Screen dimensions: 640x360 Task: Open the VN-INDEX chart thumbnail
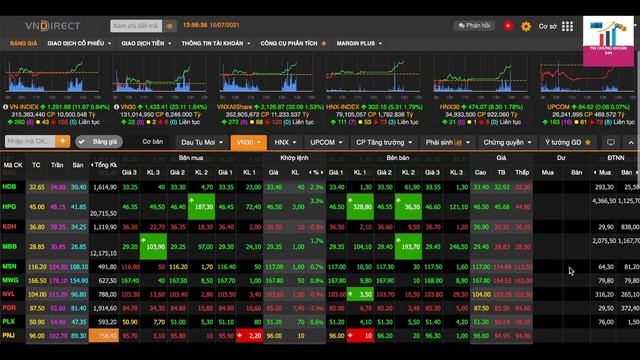click(52, 73)
